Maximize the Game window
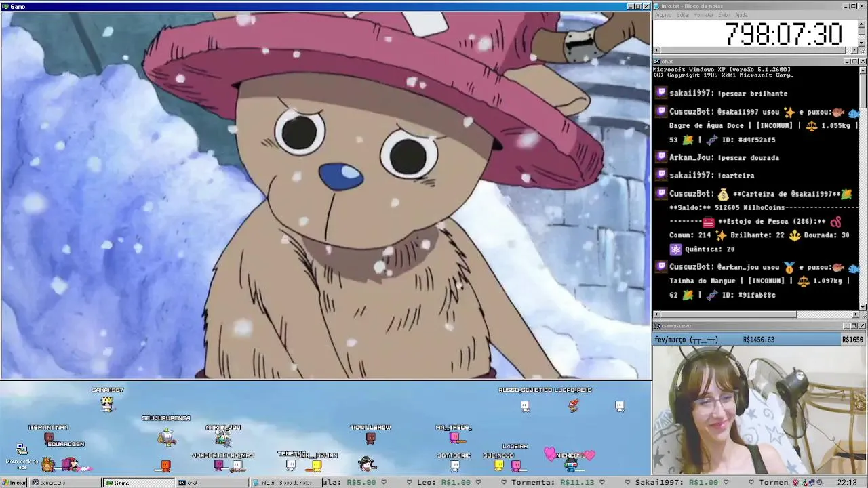 638,6
